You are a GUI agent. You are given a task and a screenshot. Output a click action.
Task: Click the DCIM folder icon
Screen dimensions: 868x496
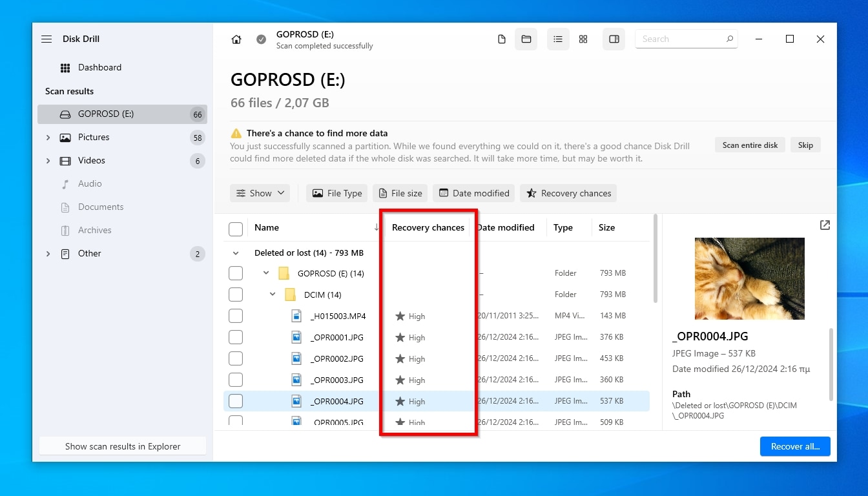[290, 294]
